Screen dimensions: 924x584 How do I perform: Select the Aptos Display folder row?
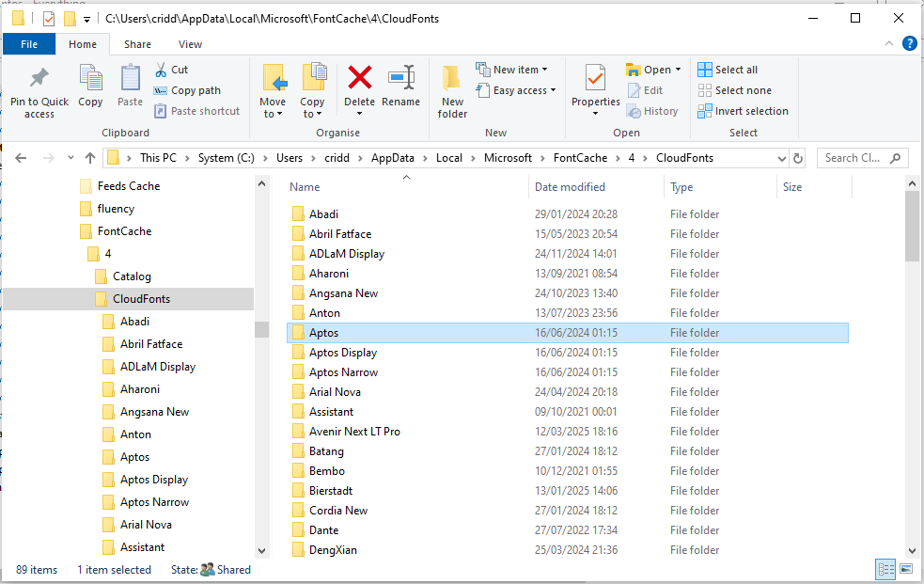568,353
